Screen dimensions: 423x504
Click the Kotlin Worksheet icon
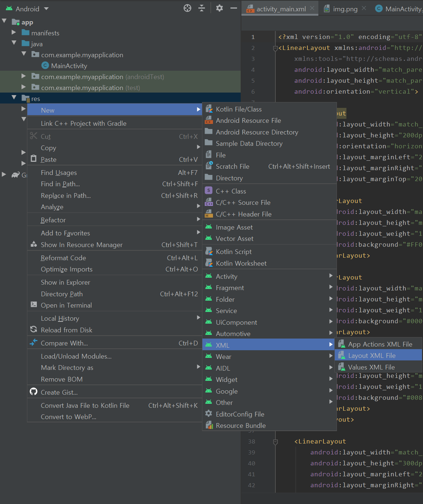(209, 263)
